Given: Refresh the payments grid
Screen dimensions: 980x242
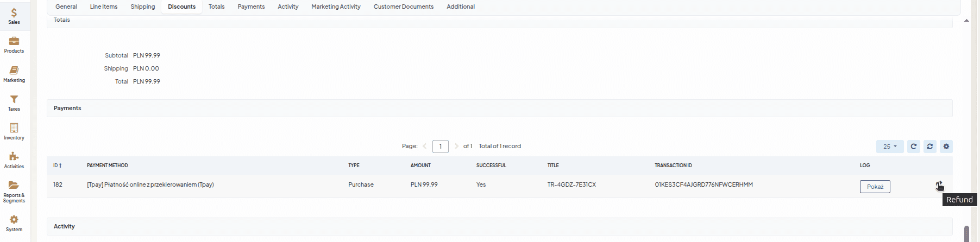Looking at the screenshot, I should coord(914,147).
